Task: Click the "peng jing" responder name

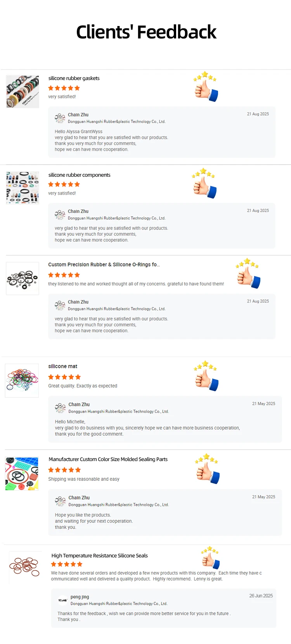Action: [x=80, y=597]
